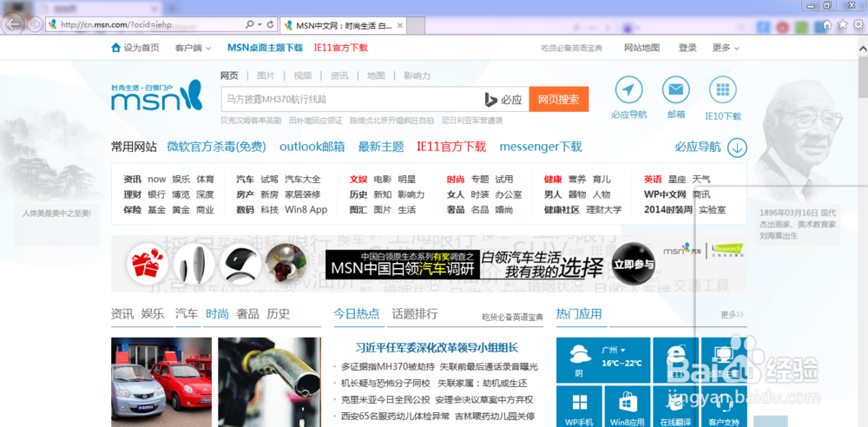Open the 必应导航 compass circle icon
868x427 pixels.
(x=628, y=89)
